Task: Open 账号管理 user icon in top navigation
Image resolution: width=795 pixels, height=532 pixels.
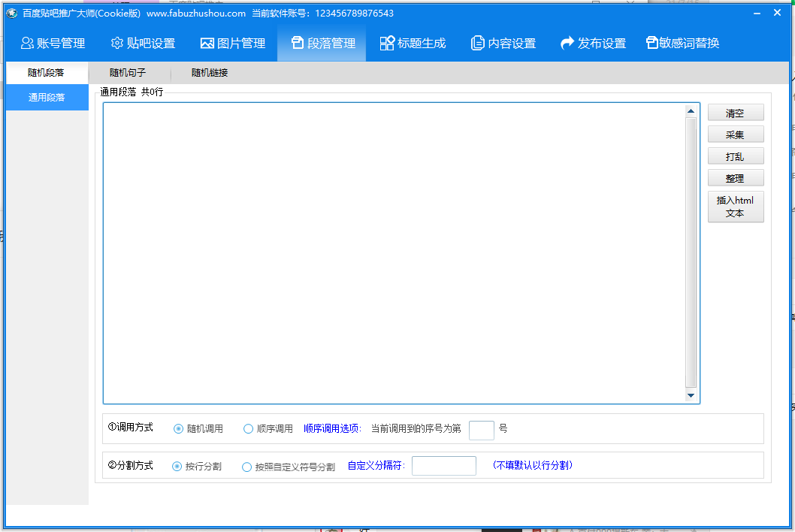Action: (x=27, y=44)
